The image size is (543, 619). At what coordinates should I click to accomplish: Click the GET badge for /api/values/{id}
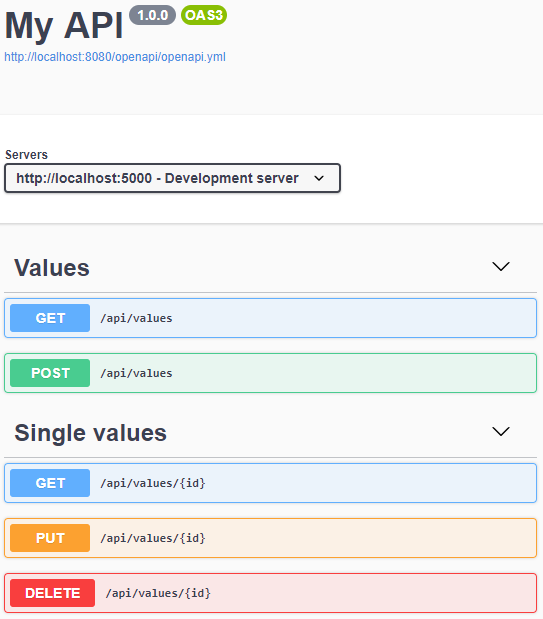(50, 483)
